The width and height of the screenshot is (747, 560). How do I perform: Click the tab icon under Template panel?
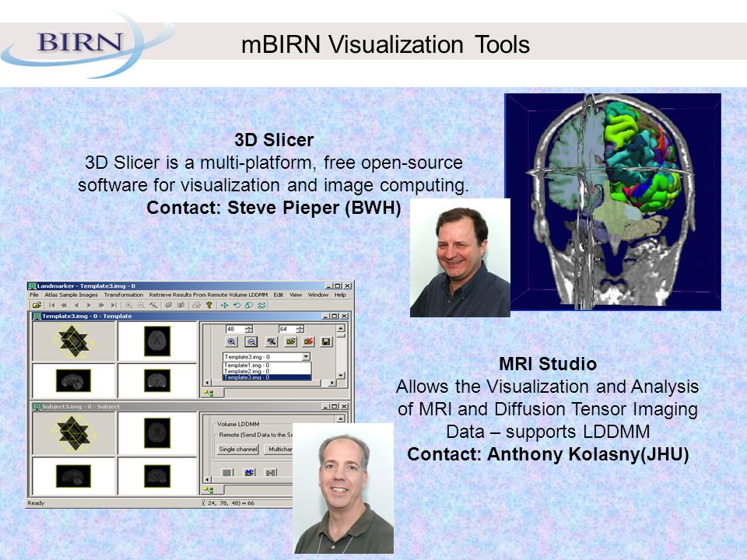209,393
